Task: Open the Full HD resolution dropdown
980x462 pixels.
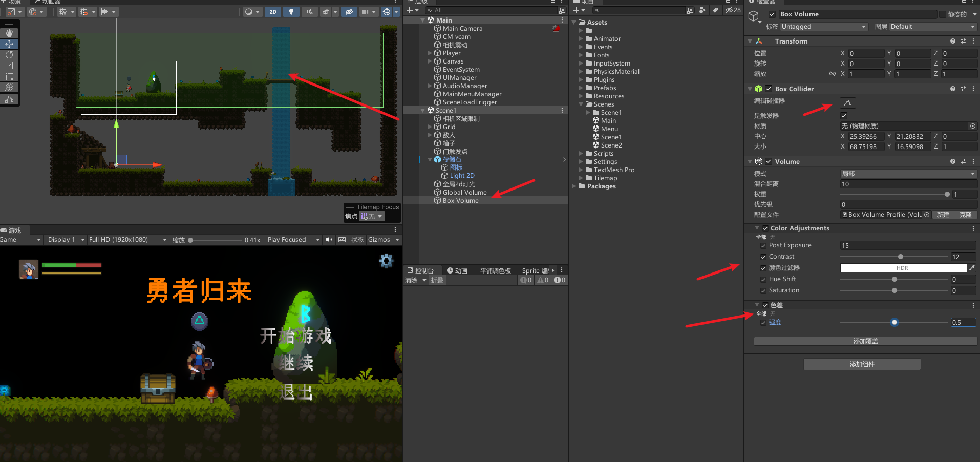Action: [127, 240]
